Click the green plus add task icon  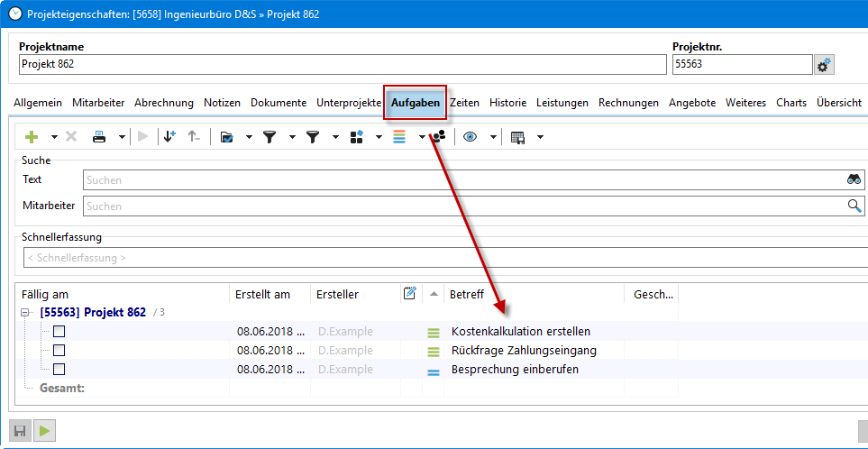[32, 137]
